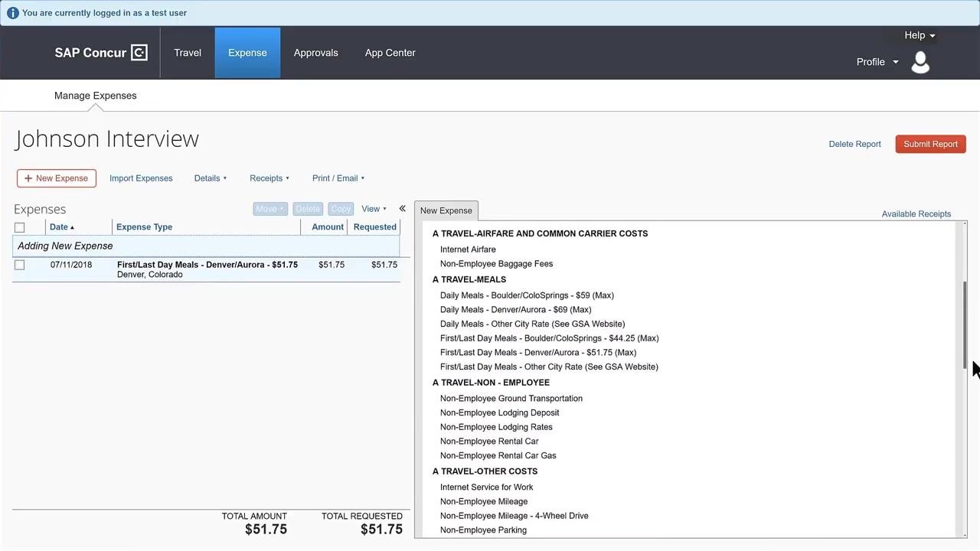The width and height of the screenshot is (980, 551).
Task: Click the plus icon on New Expense
Action: point(28,178)
